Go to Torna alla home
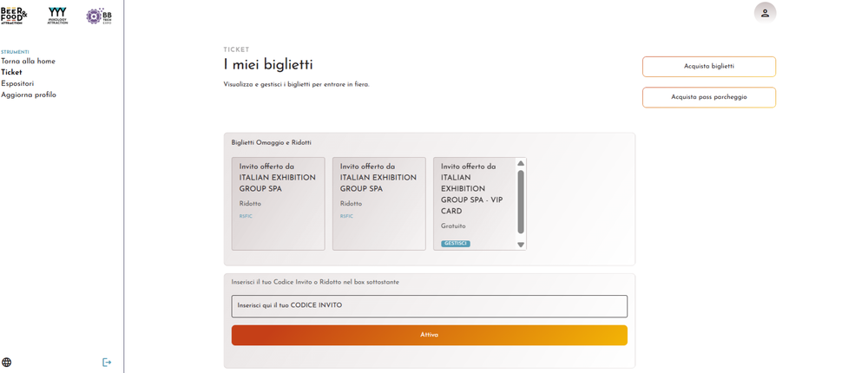 tap(28, 62)
